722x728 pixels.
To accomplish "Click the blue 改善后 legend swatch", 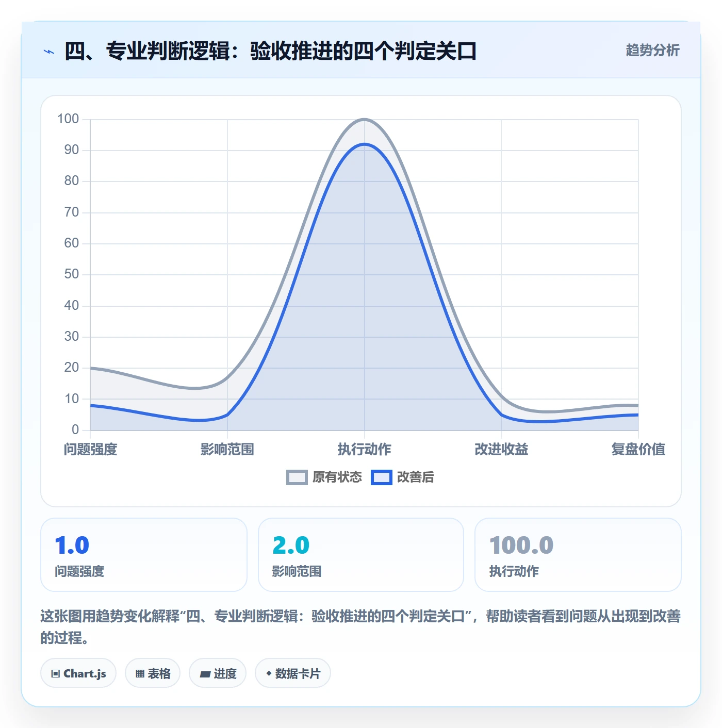I will click(382, 477).
